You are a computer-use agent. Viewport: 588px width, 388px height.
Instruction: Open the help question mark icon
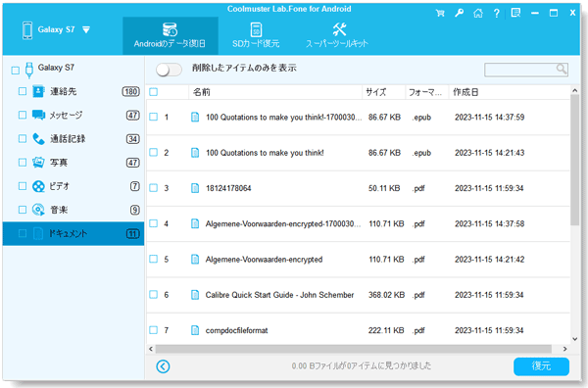[x=497, y=14]
